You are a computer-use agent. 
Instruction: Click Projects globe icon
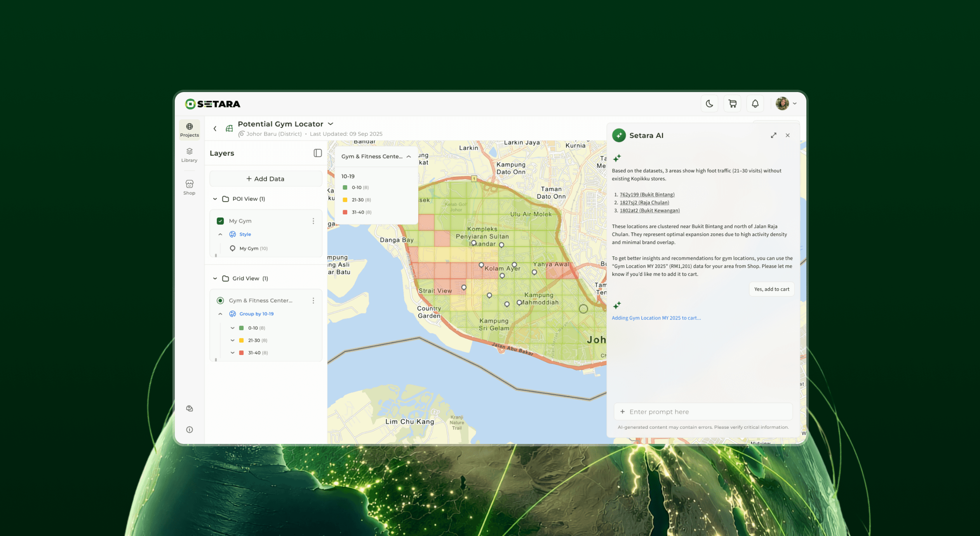pyautogui.click(x=190, y=127)
